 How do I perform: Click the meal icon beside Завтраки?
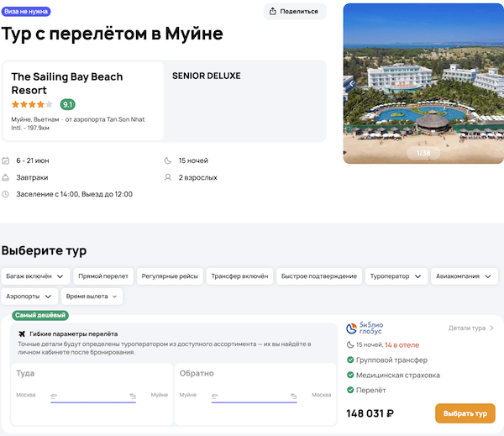[x=7, y=177]
